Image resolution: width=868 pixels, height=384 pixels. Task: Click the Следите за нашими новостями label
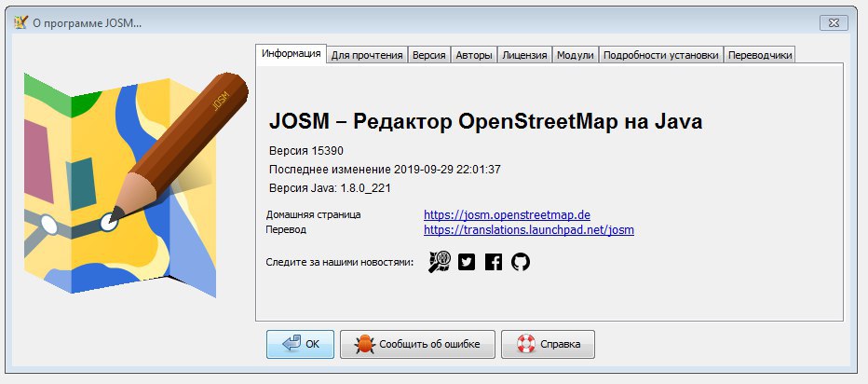pyautogui.click(x=340, y=262)
